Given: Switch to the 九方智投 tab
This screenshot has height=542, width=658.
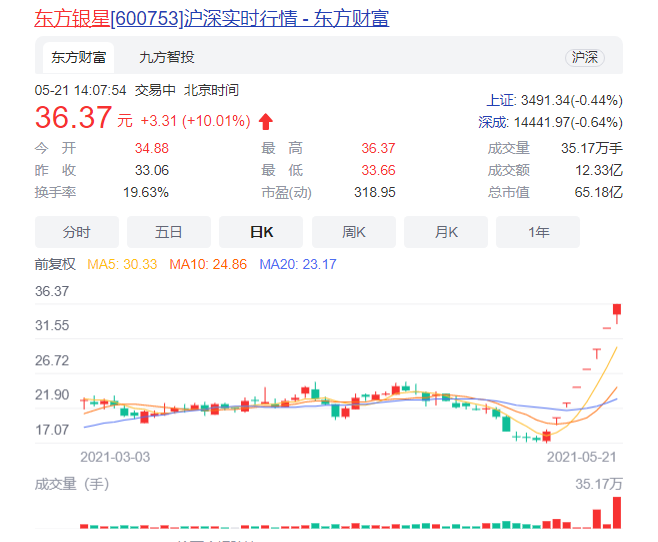Looking at the screenshot, I should (x=167, y=57).
